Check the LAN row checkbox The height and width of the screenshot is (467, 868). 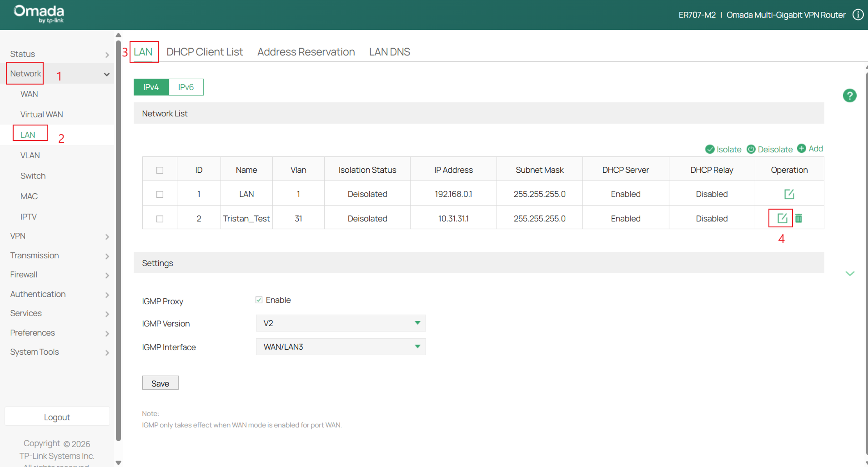click(x=160, y=194)
